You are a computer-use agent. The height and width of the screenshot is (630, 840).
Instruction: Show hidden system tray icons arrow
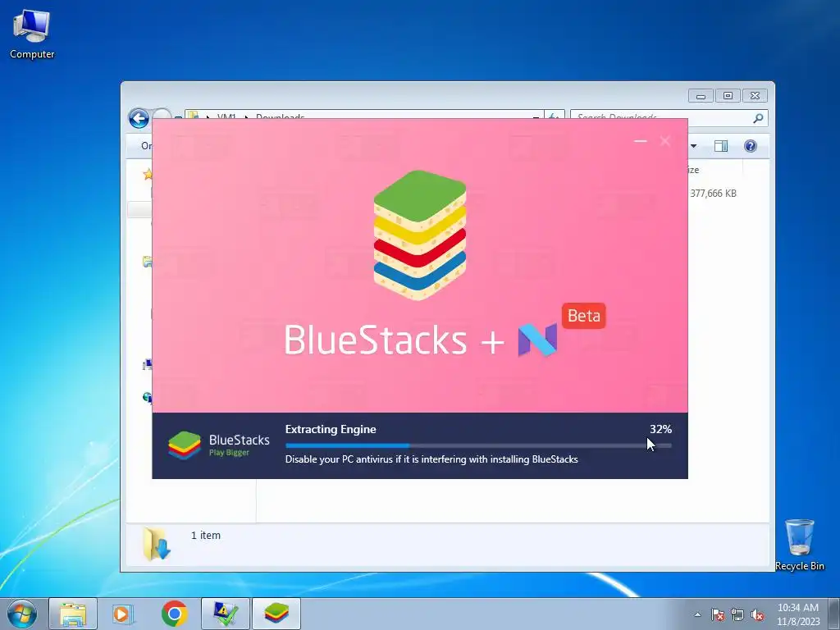coord(697,614)
